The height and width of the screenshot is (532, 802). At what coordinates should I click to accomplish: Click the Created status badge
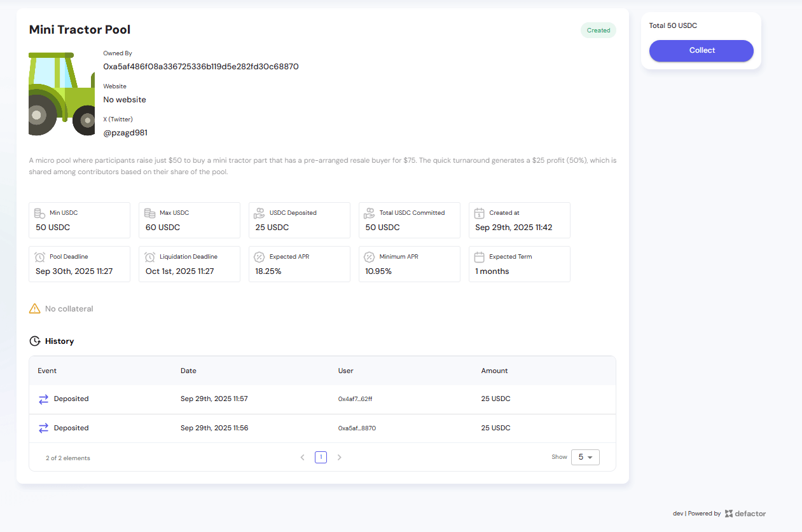click(x=598, y=31)
